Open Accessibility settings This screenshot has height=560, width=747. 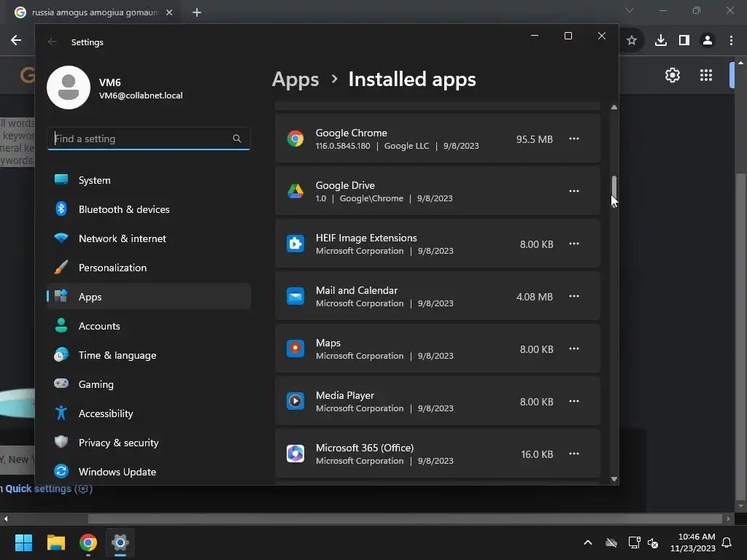[149, 413]
